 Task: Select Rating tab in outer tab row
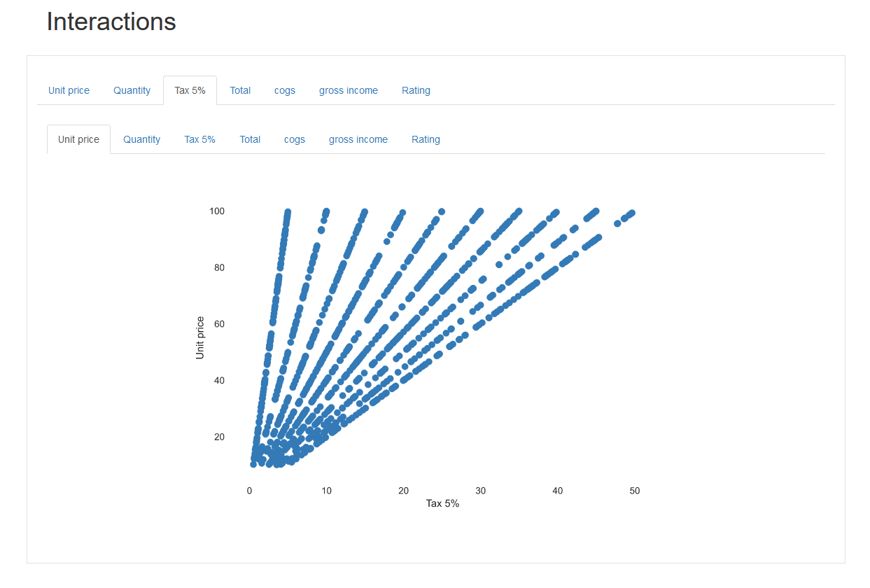(416, 90)
